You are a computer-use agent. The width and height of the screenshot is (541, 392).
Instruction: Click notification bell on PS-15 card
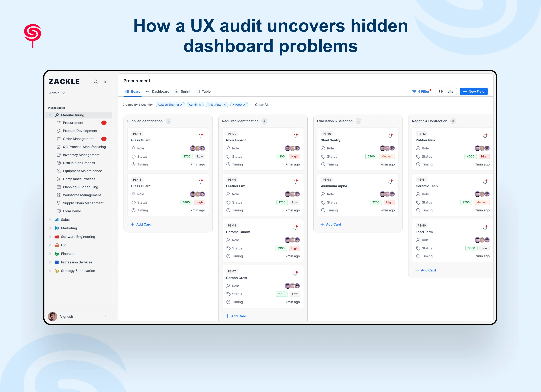point(201,182)
